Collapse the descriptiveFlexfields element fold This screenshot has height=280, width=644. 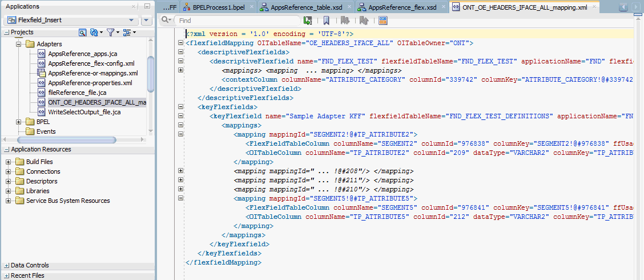click(x=180, y=52)
